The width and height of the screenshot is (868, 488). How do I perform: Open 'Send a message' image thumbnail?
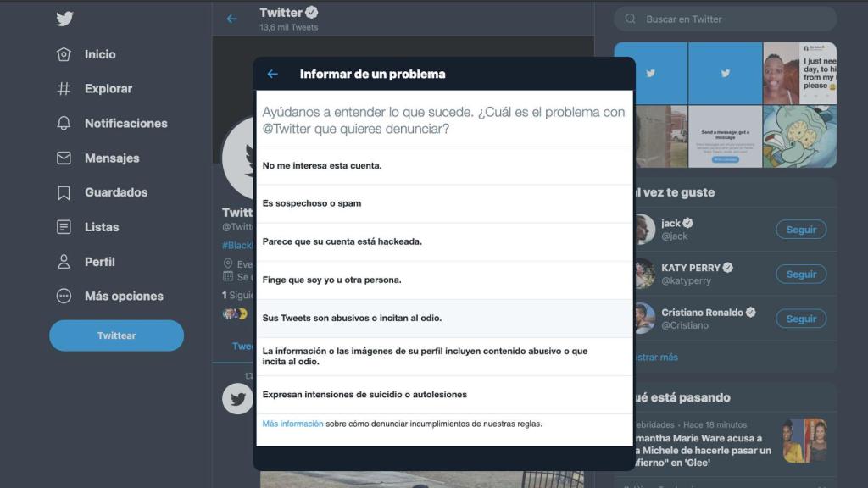[x=726, y=136]
